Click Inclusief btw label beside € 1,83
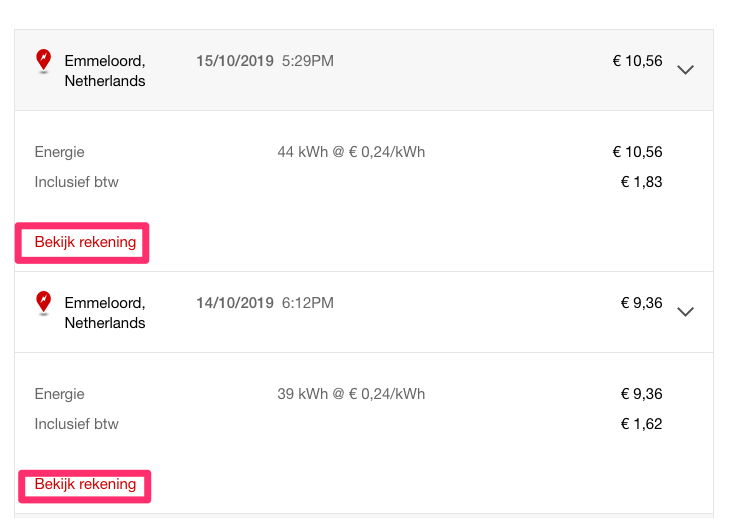The image size is (737, 518). pyautogui.click(x=76, y=182)
